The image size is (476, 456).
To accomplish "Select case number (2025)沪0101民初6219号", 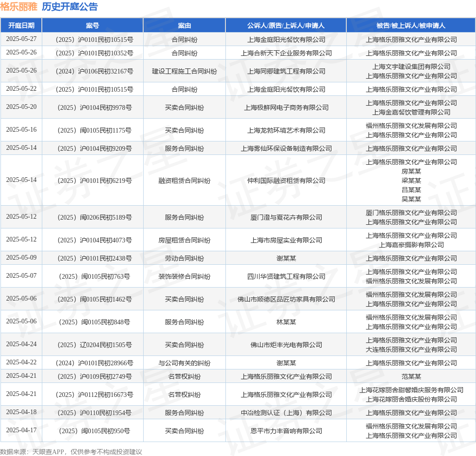I will pyautogui.click(x=95, y=181).
